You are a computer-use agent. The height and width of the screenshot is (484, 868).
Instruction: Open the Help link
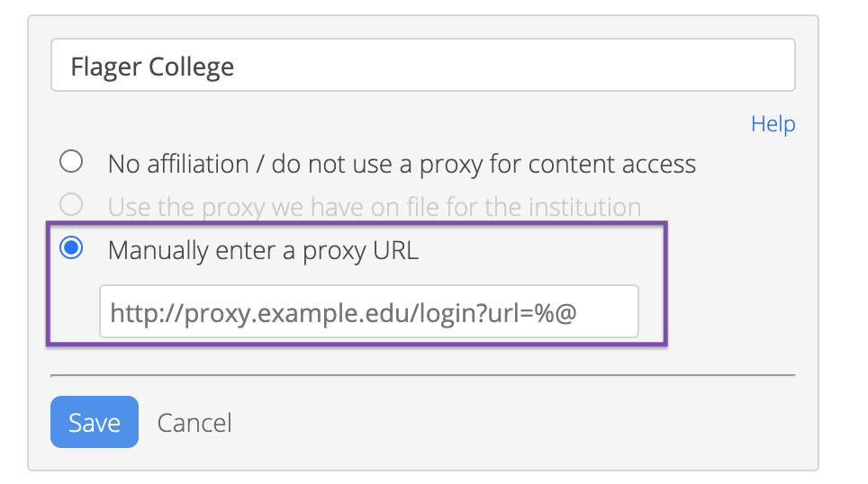pos(773,123)
